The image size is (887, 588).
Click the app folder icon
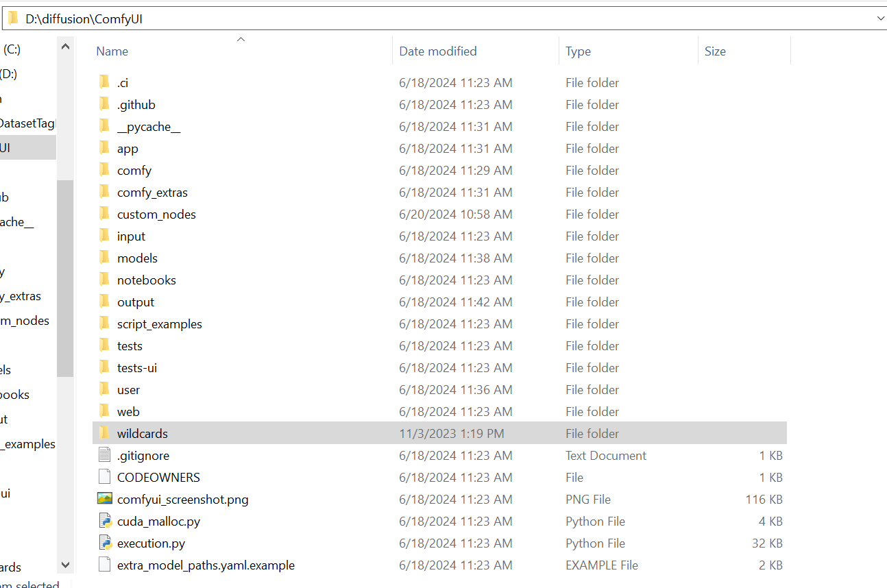point(104,148)
